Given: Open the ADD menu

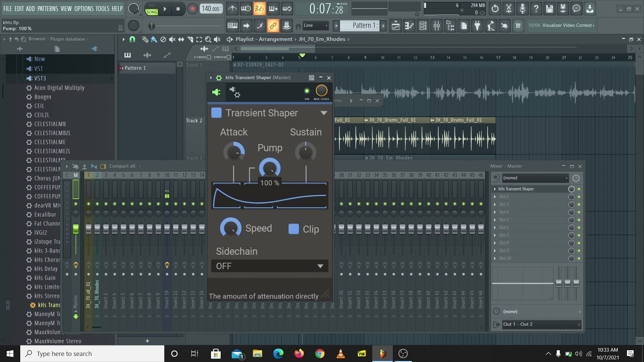Looking at the screenshot, I should 31,9.
